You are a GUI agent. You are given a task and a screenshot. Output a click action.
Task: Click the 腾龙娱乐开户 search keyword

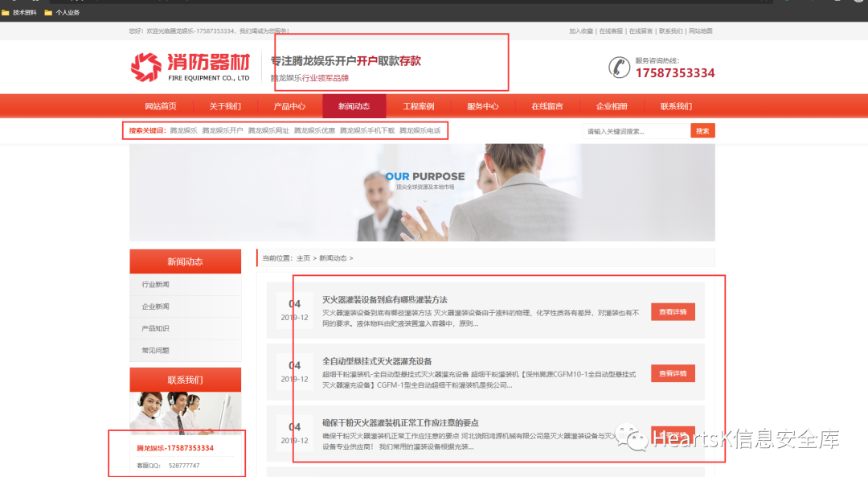click(x=223, y=131)
